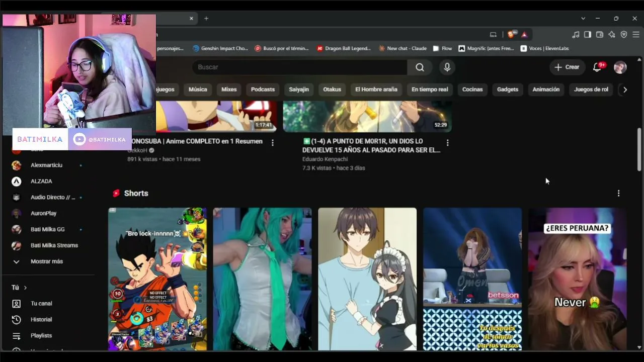
Task: Select the Gadgets filter chip
Action: 508,89
